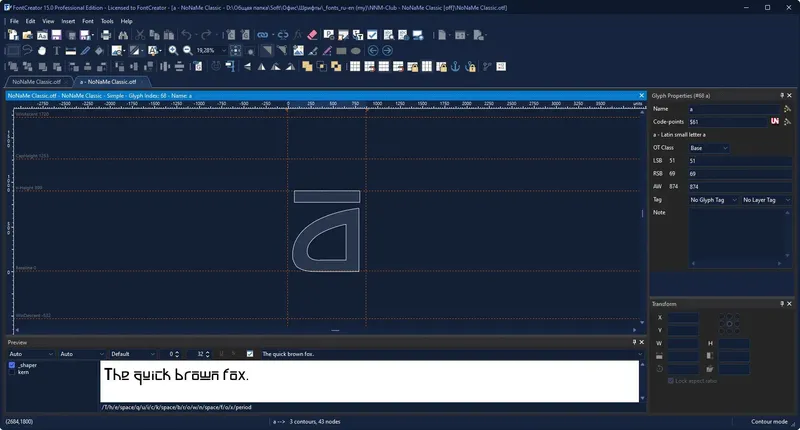Screen dimensions: 800x430
Task: Click the pink Eraser icon
Action: pyautogui.click(x=312, y=35)
